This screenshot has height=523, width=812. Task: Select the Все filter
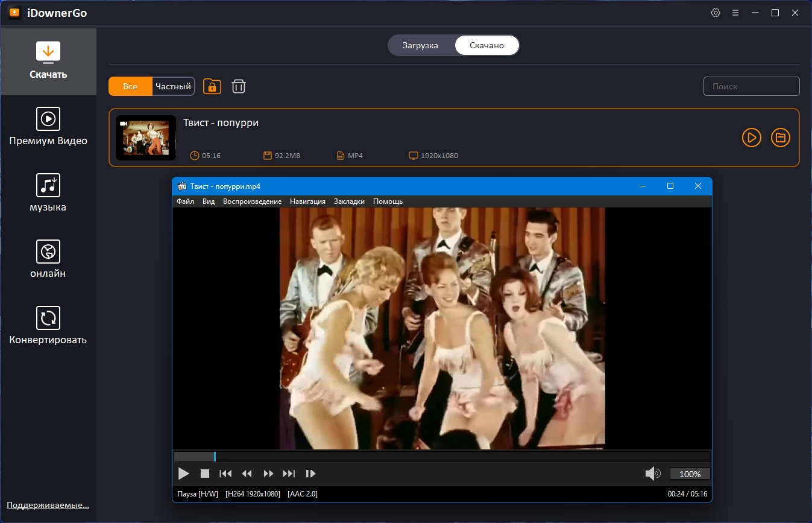point(130,86)
